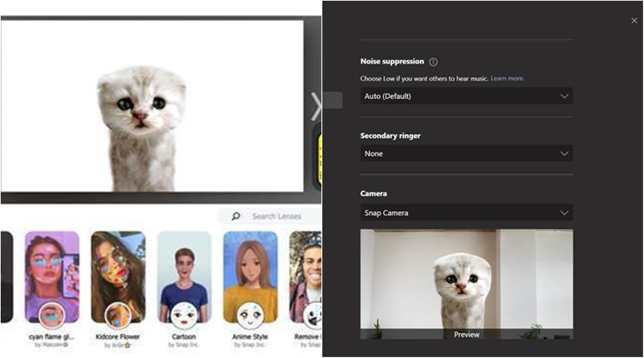Open the Noise suppression info tooltip
The width and height of the screenshot is (644, 358).
(433, 62)
